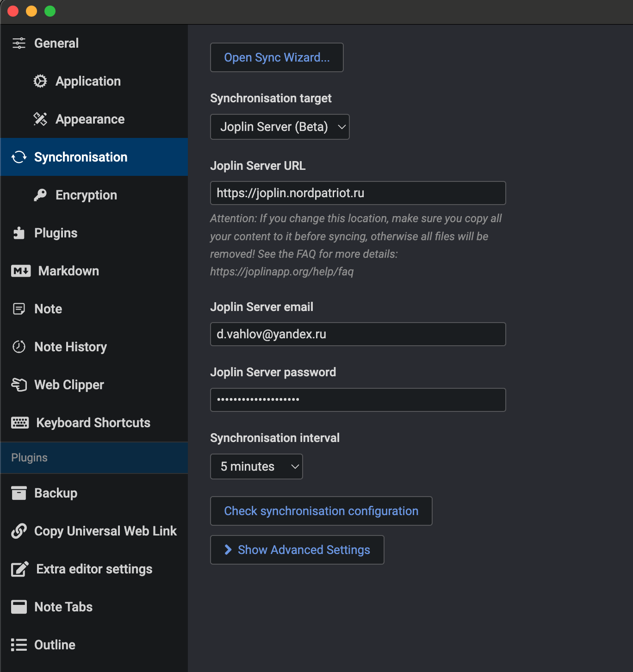Viewport: 633px width, 672px height.
Task: Open Note History settings
Action: click(94, 347)
